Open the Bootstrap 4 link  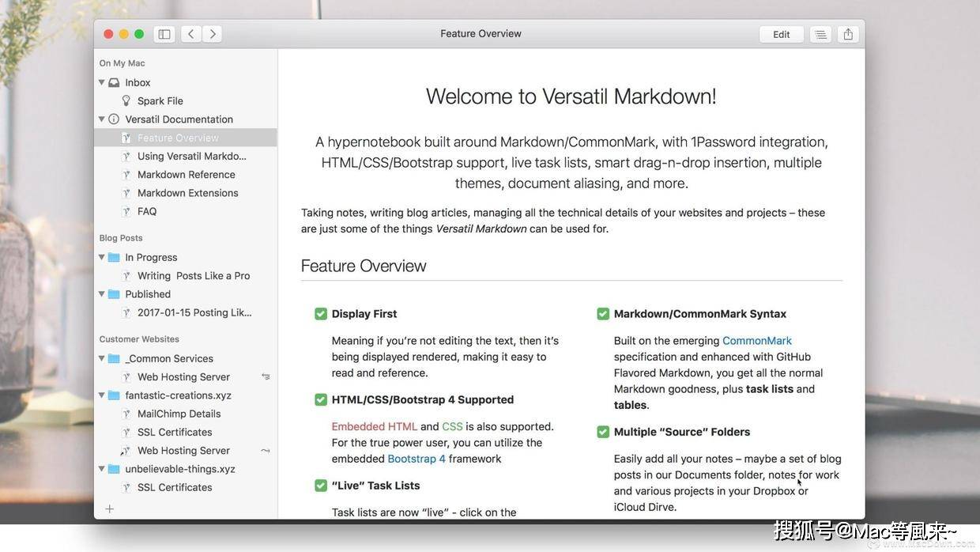coord(416,459)
